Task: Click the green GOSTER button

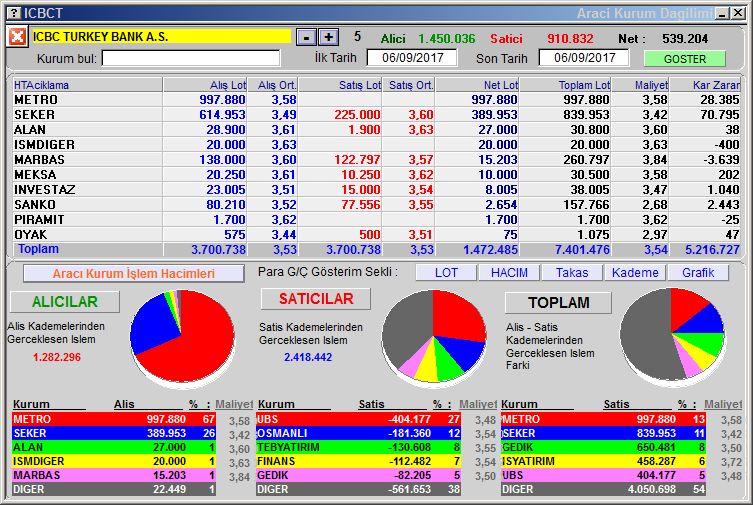Action: point(685,59)
